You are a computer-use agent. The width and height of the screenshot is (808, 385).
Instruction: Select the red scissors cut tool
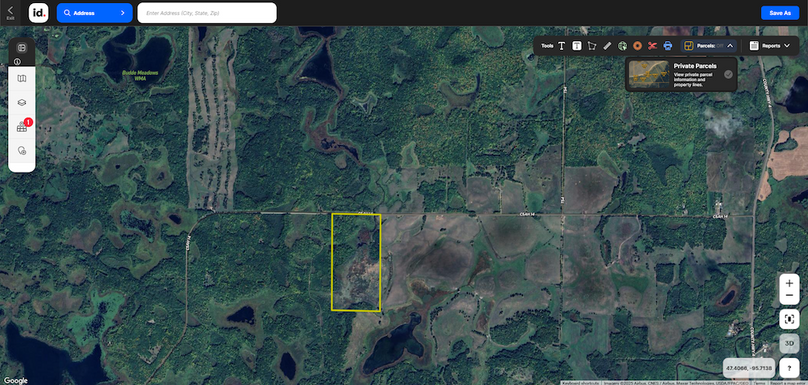tap(652, 46)
